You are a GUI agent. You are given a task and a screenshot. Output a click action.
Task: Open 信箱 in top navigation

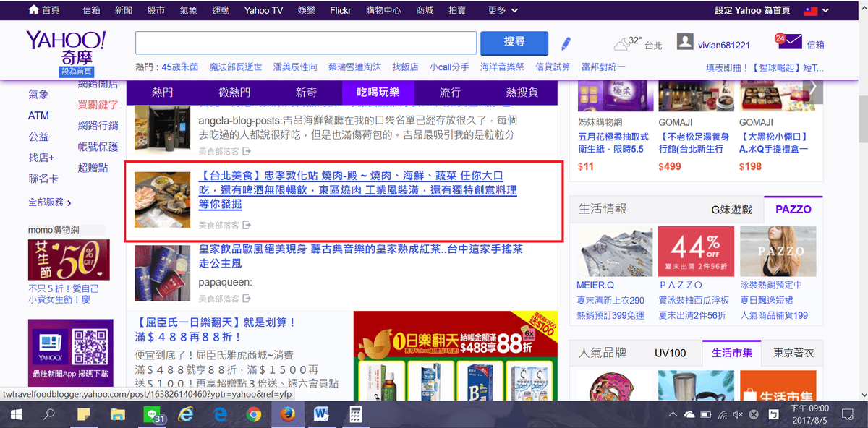tap(91, 10)
